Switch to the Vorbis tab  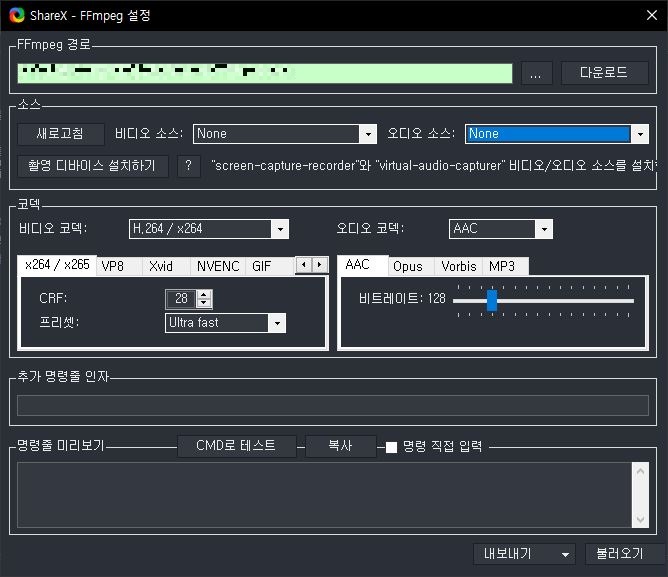459,266
